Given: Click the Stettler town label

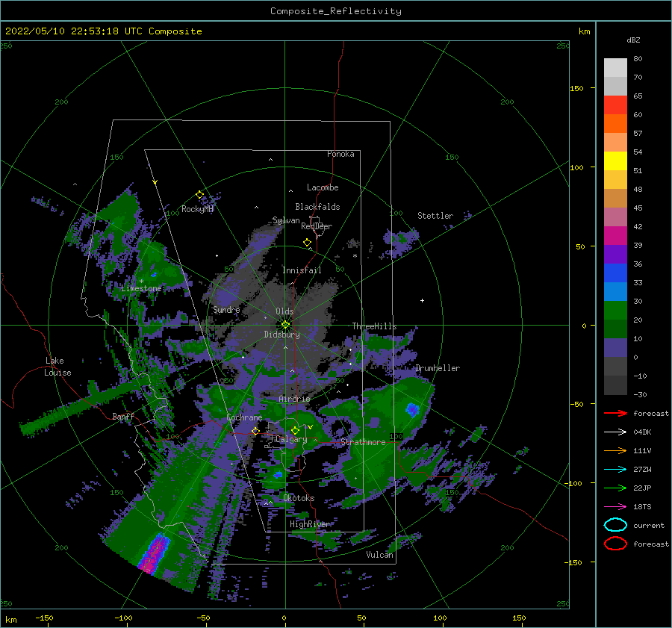Looking at the screenshot, I should click(435, 216).
